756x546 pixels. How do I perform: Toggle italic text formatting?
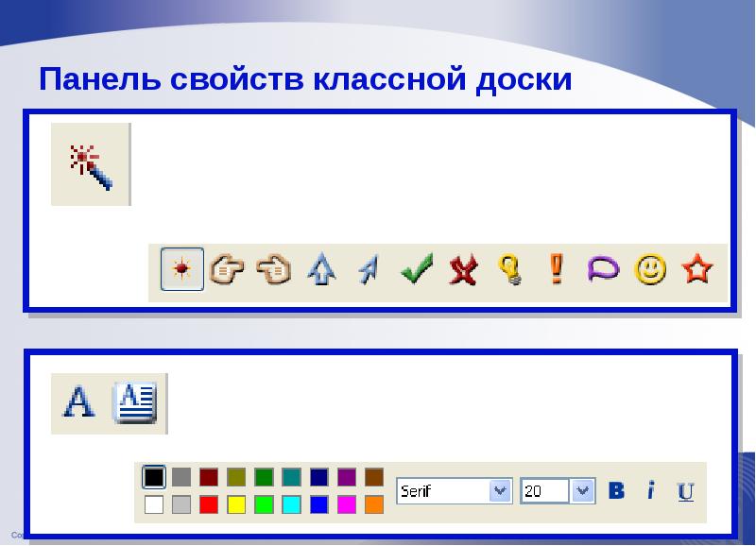651,491
